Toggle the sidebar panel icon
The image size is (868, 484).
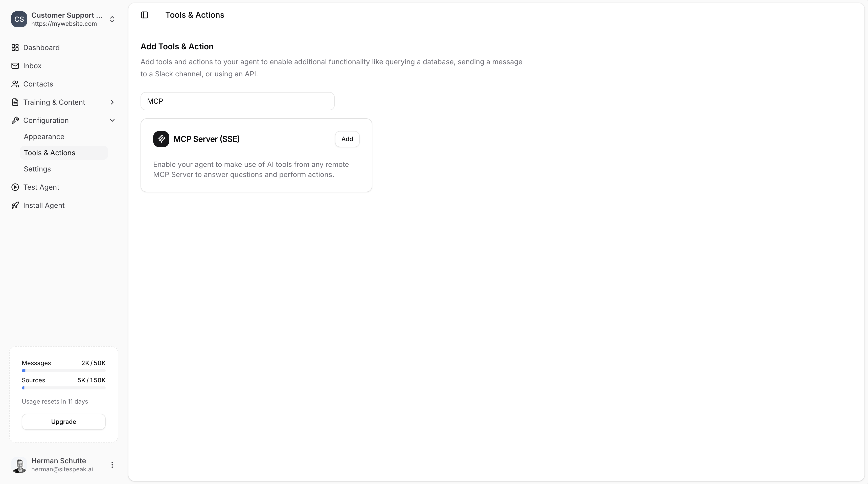pos(145,15)
